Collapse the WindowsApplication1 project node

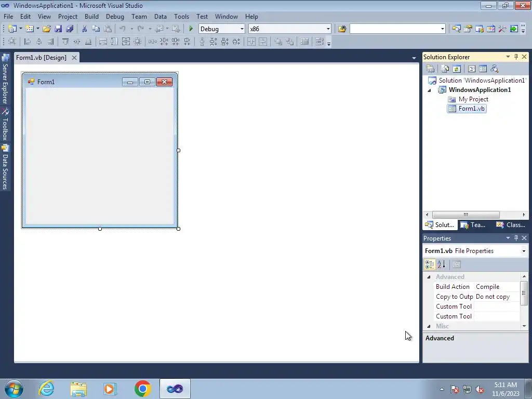429,90
